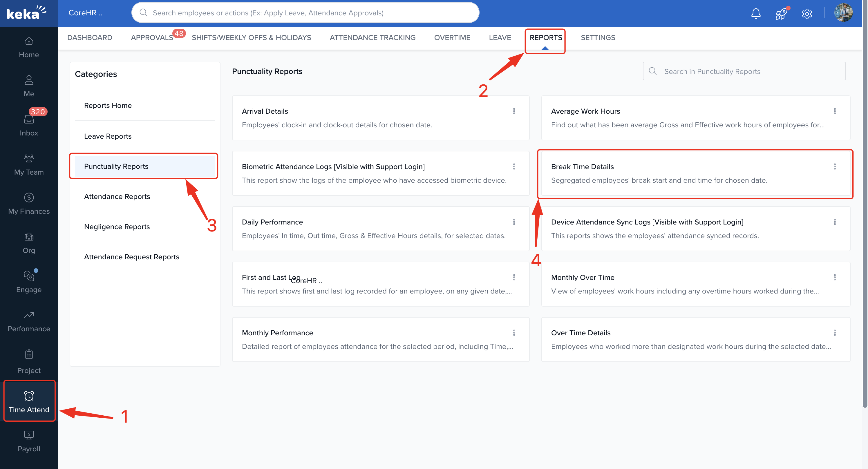Open options menu for Arrival Details report

(x=514, y=111)
